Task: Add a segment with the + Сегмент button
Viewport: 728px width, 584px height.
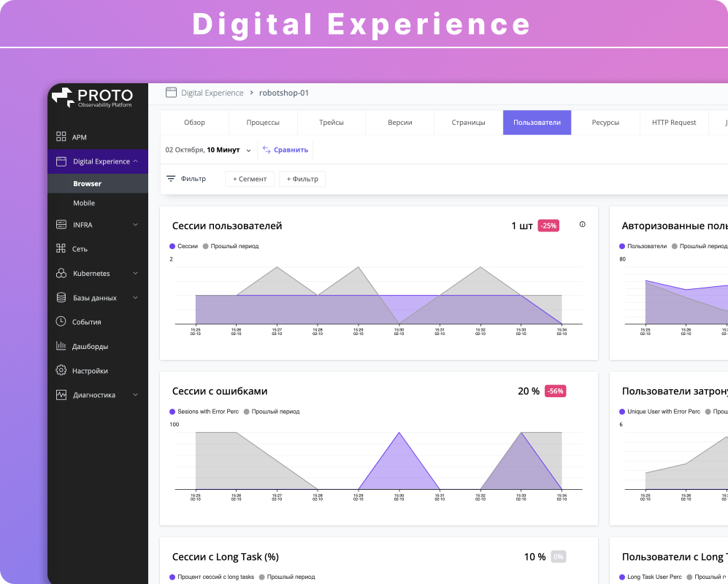Action: (x=250, y=178)
